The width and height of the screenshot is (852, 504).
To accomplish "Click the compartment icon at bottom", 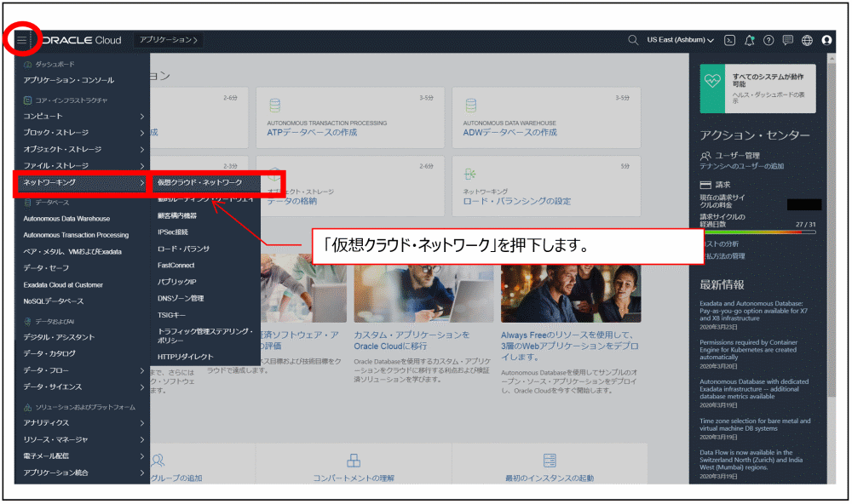I will (x=354, y=461).
